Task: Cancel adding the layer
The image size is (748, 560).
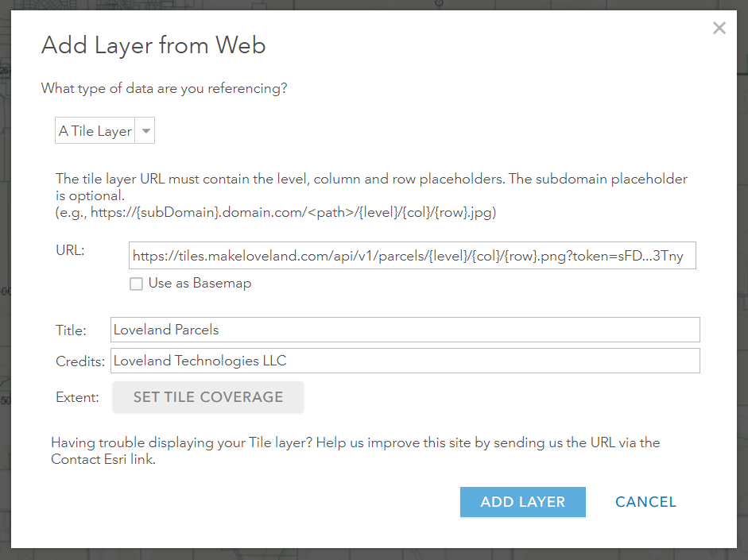Action: pyautogui.click(x=645, y=502)
